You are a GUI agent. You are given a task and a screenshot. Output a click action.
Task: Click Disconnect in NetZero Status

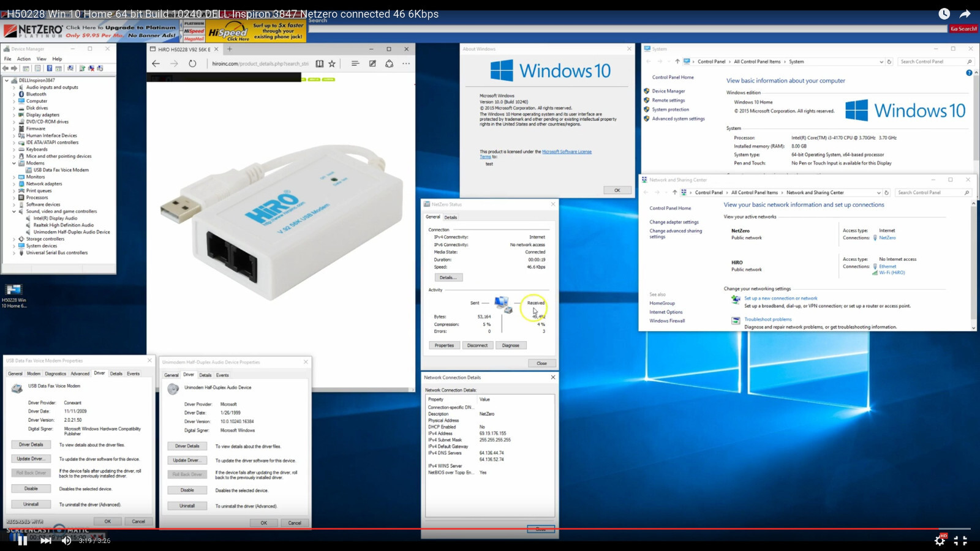[x=477, y=345]
